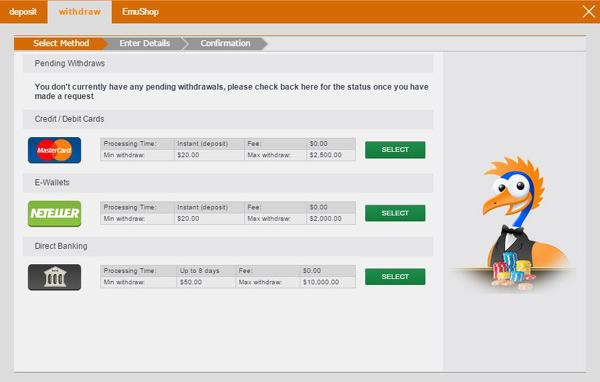Click Direct Banking 'Min withdraw:' label
Screen dimensions: 600x382
tap(124, 282)
